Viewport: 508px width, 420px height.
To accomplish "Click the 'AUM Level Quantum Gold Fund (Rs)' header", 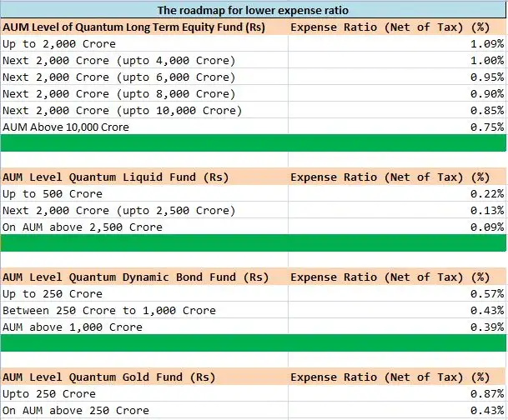I will pyautogui.click(x=108, y=377).
